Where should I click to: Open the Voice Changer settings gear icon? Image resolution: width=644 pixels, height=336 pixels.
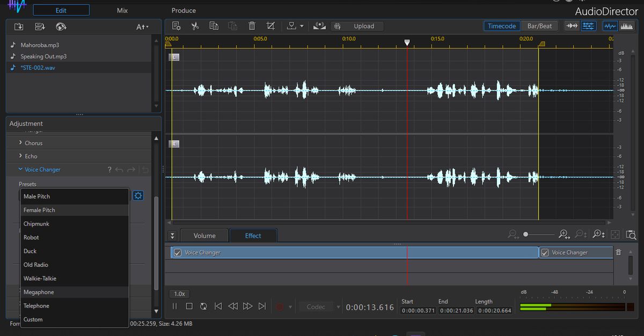(138, 195)
